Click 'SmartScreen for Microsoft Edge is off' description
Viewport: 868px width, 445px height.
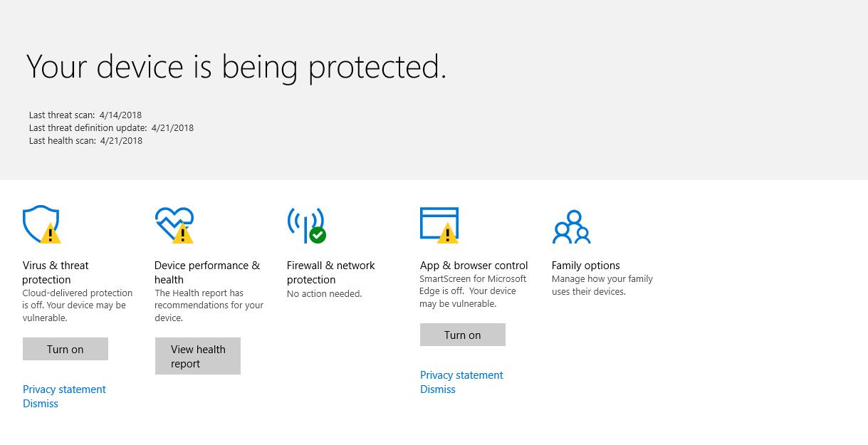click(474, 291)
